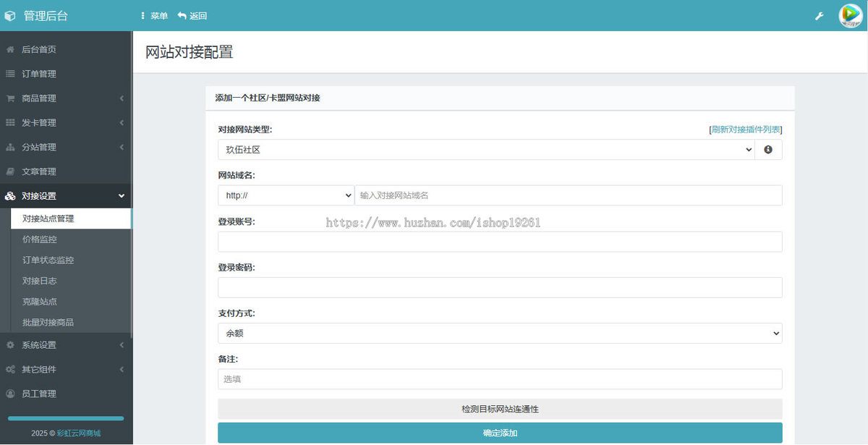Open the 支付方式 dropdown showing 余额
The width and height of the screenshot is (868, 445).
click(500, 333)
